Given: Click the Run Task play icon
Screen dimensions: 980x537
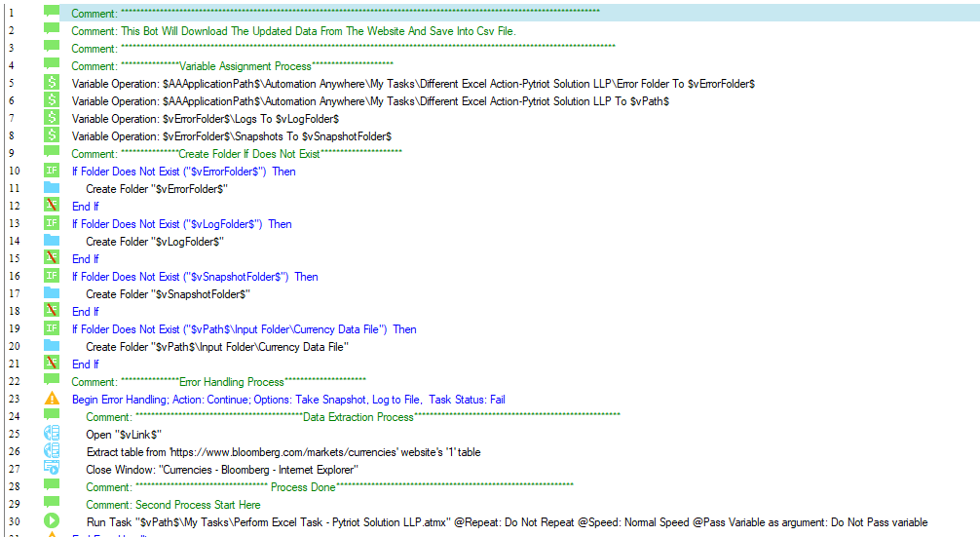Looking at the screenshot, I should click(52, 520).
